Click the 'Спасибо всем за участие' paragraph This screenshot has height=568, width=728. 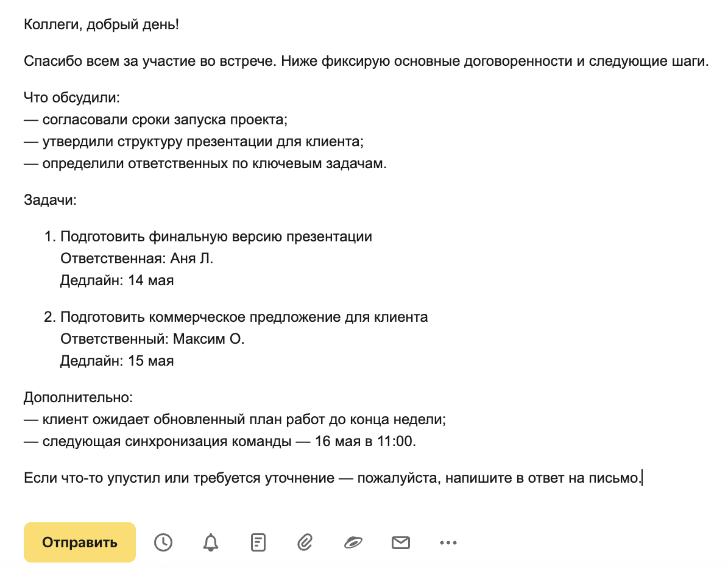click(x=366, y=61)
